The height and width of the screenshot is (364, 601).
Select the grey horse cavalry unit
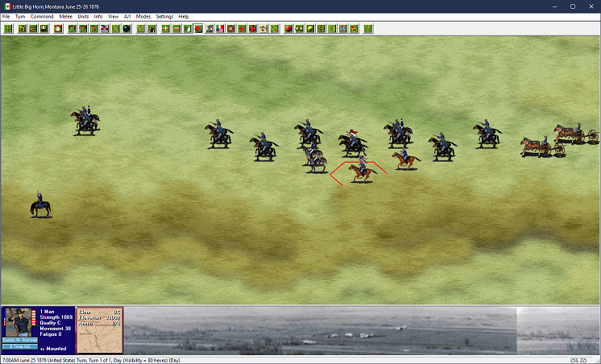click(315, 159)
